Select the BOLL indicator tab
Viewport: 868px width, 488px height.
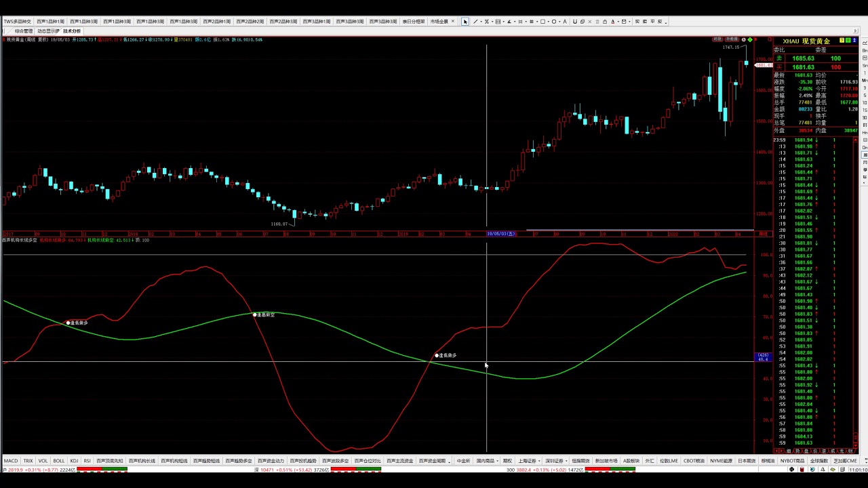(59, 461)
